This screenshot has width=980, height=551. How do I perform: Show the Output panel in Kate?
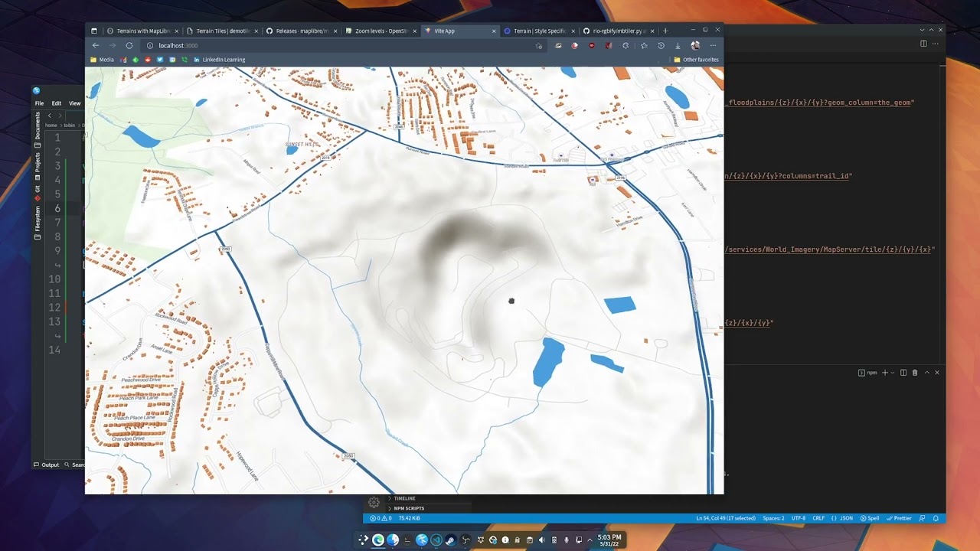point(47,465)
